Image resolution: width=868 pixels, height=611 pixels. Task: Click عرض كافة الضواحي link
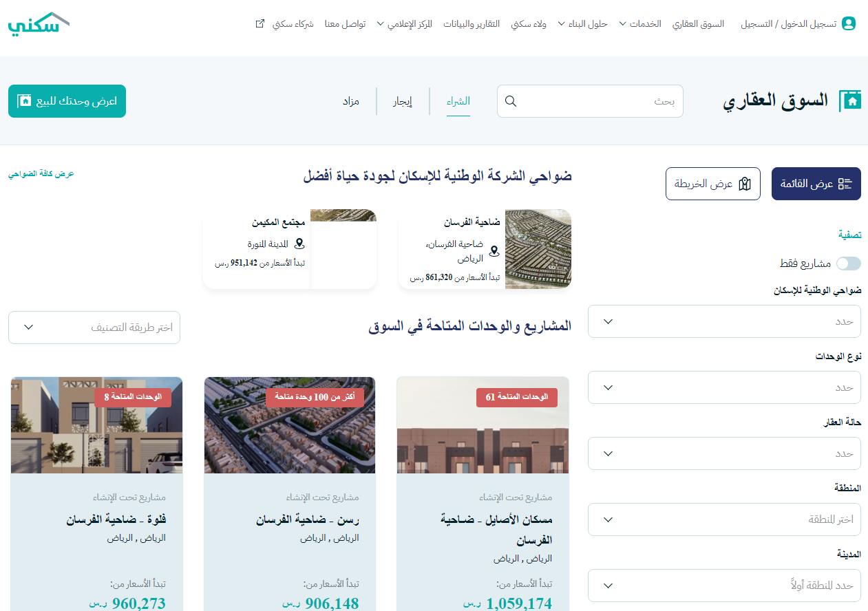click(41, 174)
